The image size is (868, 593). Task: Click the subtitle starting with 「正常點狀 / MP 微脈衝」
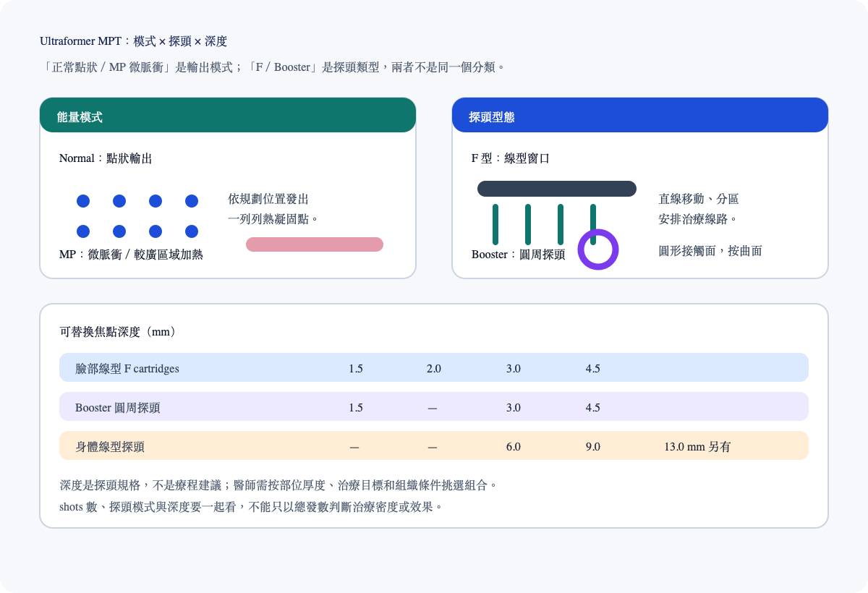point(272,67)
